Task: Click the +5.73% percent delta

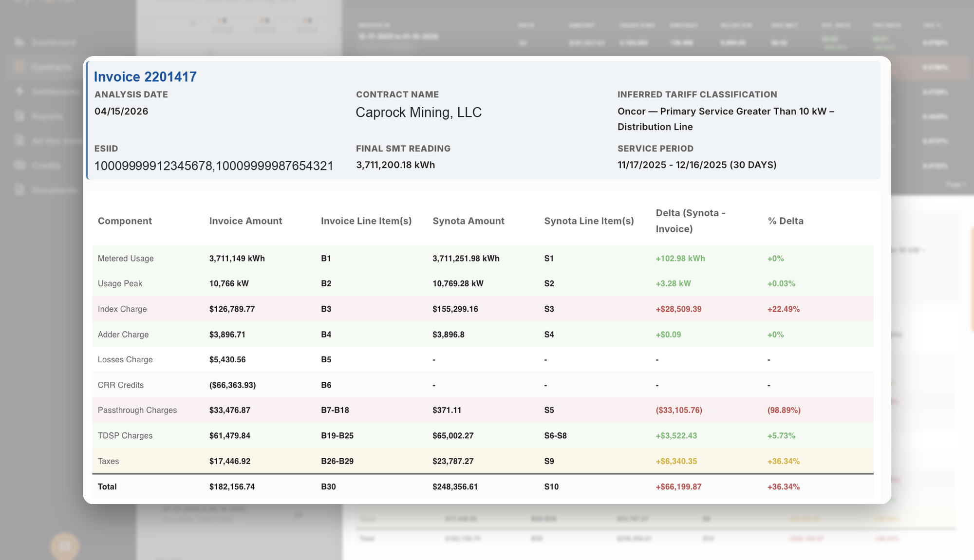Action: [781, 436]
